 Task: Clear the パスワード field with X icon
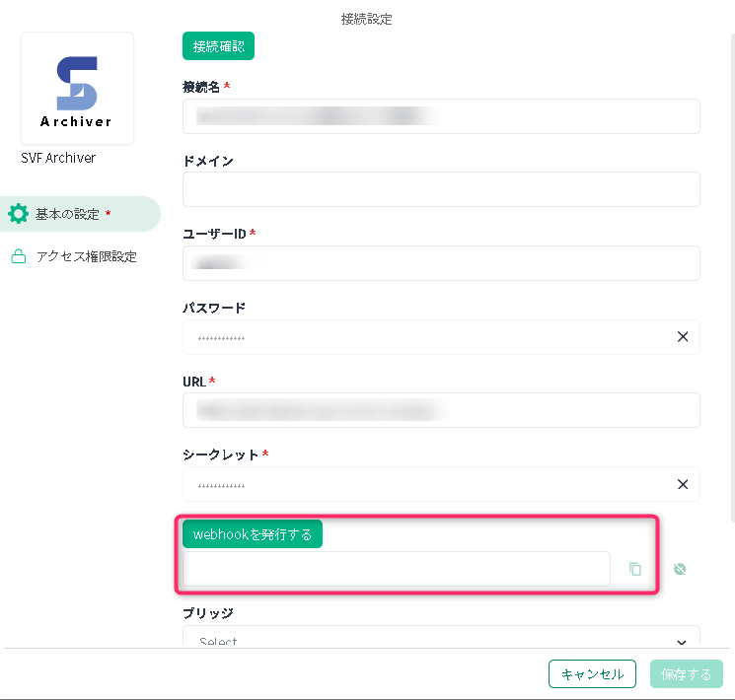click(682, 337)
